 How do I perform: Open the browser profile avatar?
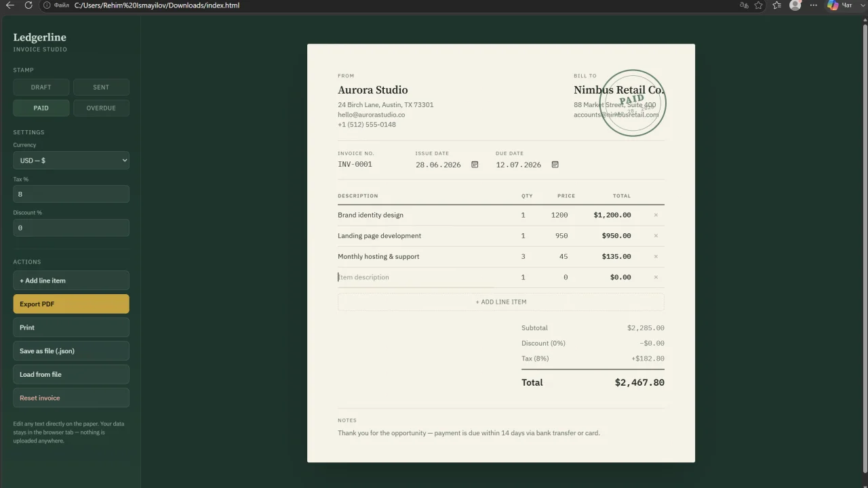(x=795, y=5)
